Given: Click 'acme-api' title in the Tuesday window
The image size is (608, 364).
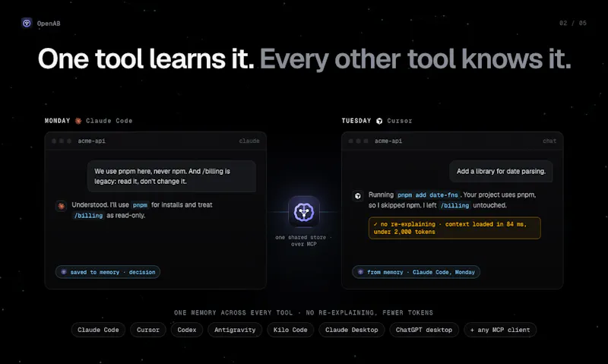Looking at the screenshot, I should [x=388, y=141].
